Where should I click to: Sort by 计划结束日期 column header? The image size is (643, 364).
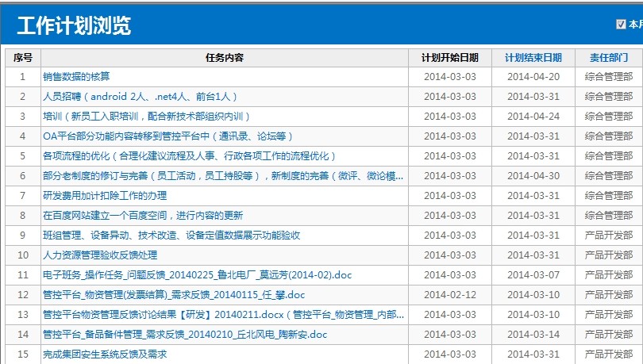click(x=533, y=58)
